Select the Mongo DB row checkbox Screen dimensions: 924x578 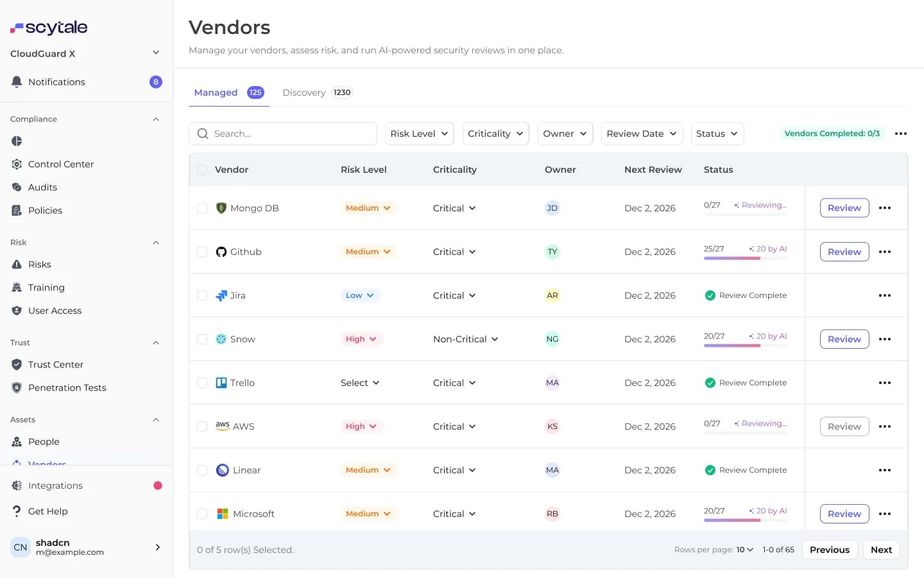202,208
